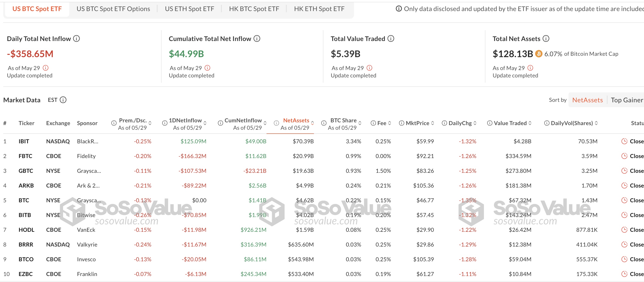
Task: Sort table by MktPrice arrows
Action: tap(432, 123)
